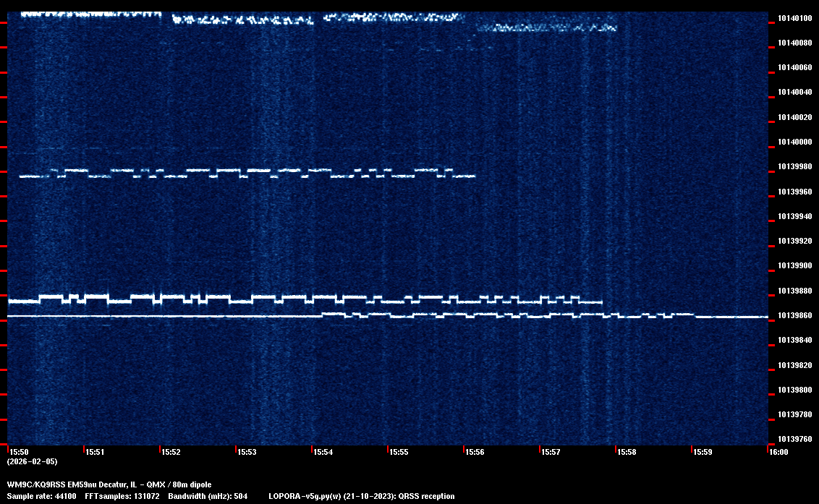Image resolution: width=819 pixels, height=504 pixels.
Task: Click the 15:53 time axis label
Action: [x=247, y=452]
